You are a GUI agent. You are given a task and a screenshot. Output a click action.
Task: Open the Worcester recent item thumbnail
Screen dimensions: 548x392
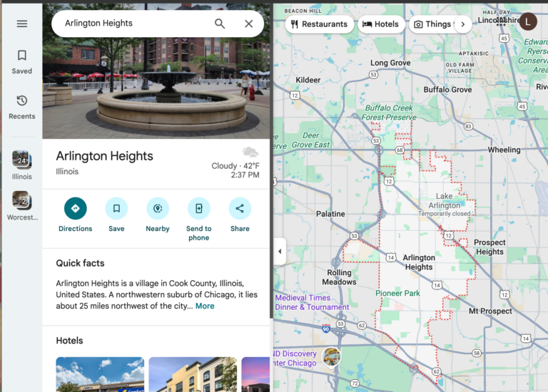point(21,201)
